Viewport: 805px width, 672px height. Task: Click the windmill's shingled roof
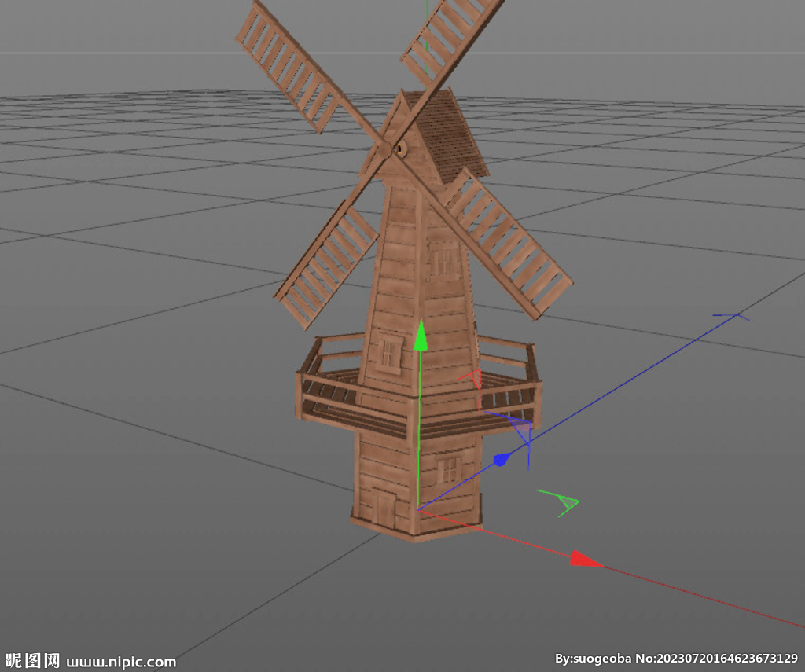pyautogui.click(x=450, y=136)
